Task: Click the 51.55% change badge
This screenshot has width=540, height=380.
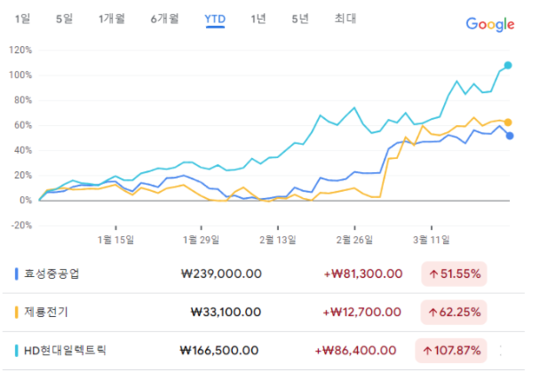Action: tap(454, 274)
